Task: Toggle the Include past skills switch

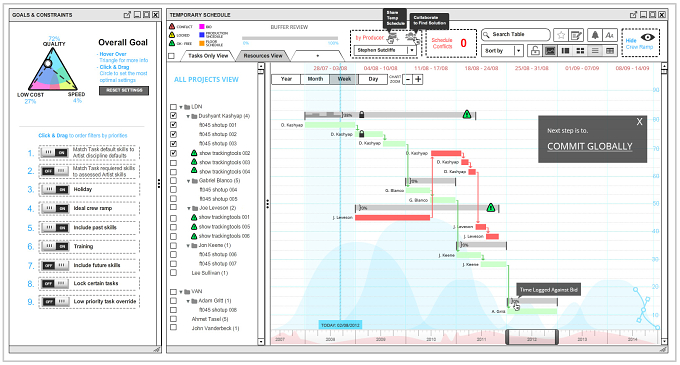Action: [x=55, y=228]
